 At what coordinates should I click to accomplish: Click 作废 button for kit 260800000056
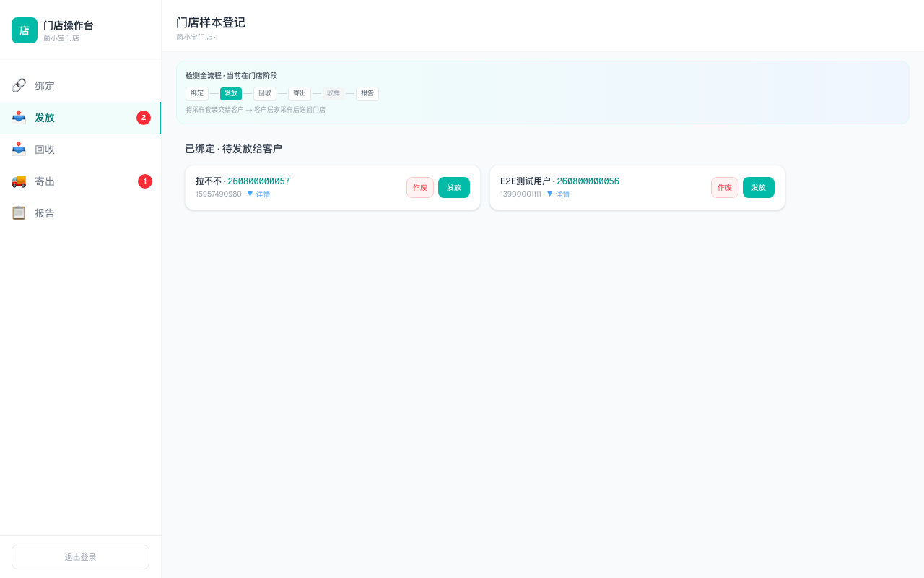725,188
